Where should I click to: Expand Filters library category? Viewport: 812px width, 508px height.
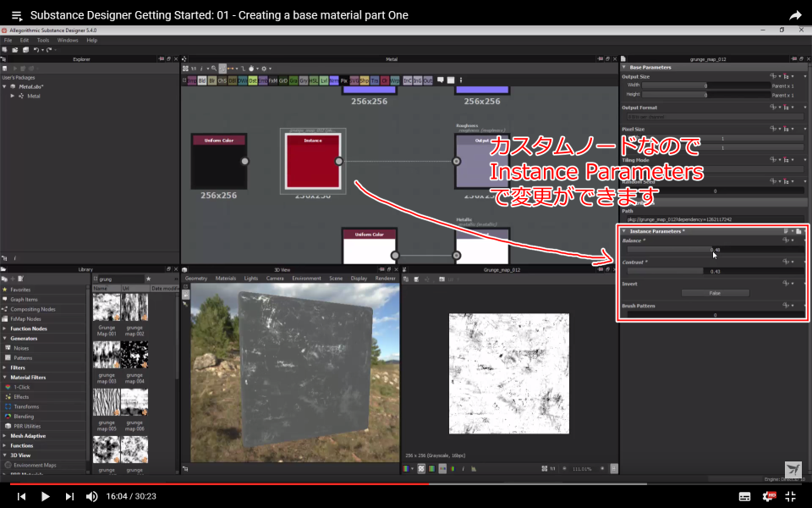5,367
